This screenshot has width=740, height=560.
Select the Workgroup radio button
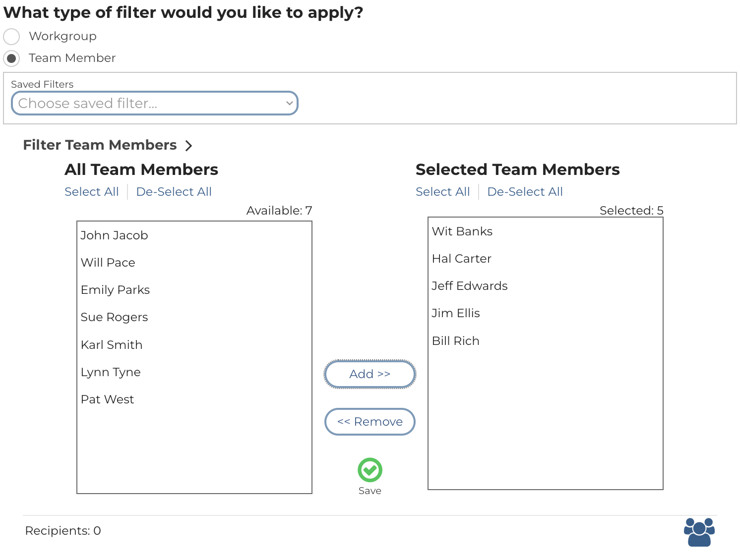point(11,37)
